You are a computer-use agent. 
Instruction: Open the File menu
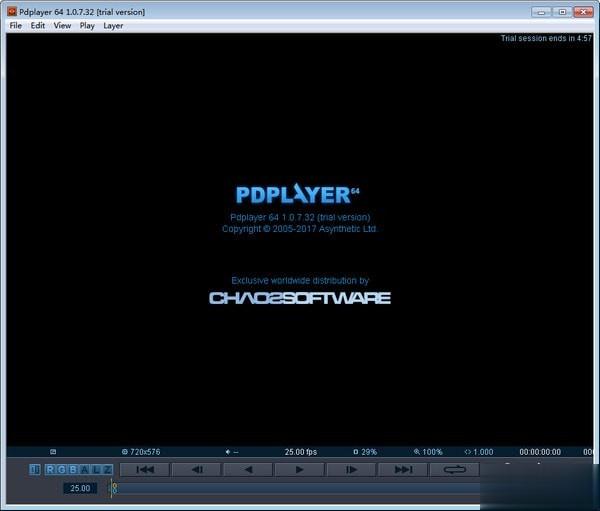pyautogui.click(x=16, y=26)
